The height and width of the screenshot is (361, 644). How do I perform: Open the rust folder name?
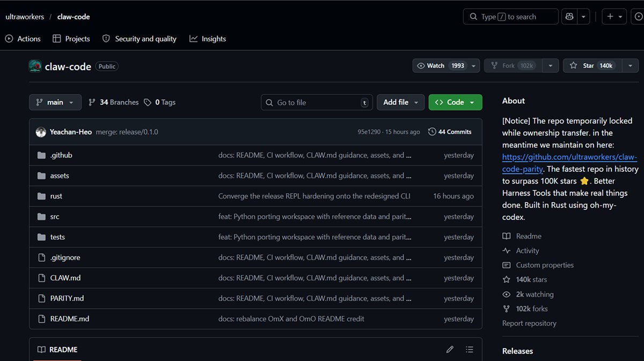pyautogui.click(x=56, y=196)
